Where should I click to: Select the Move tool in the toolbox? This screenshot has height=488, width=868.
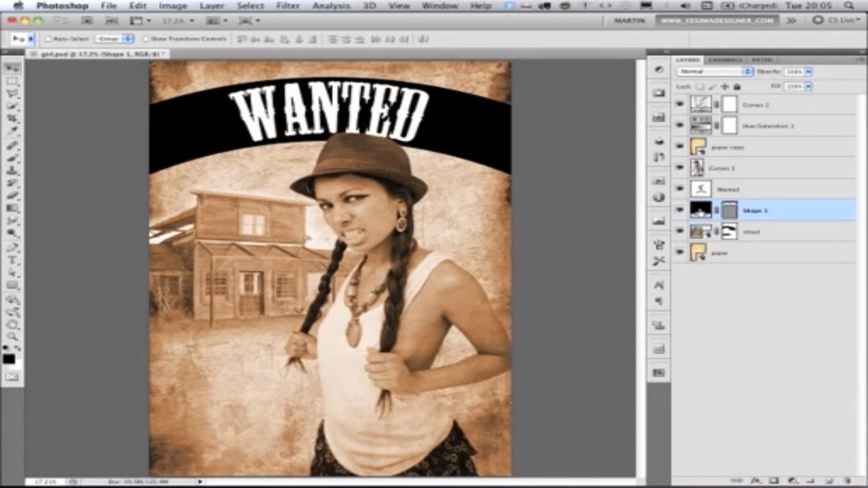pyautogui.click(x=12, y=68)
